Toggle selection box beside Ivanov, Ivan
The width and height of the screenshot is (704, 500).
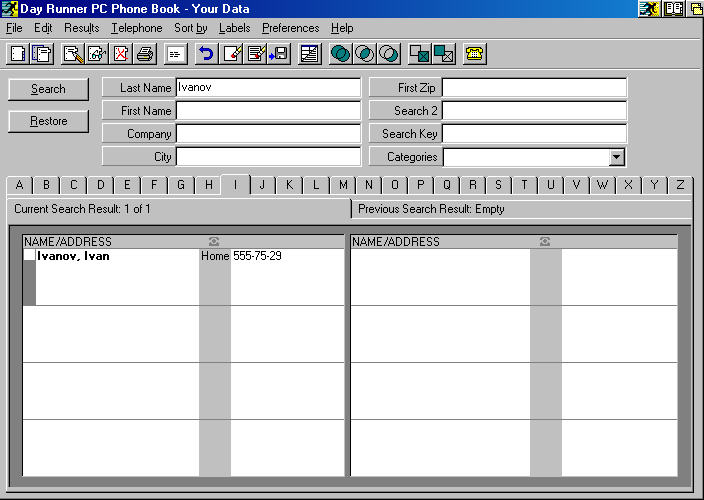30,255
